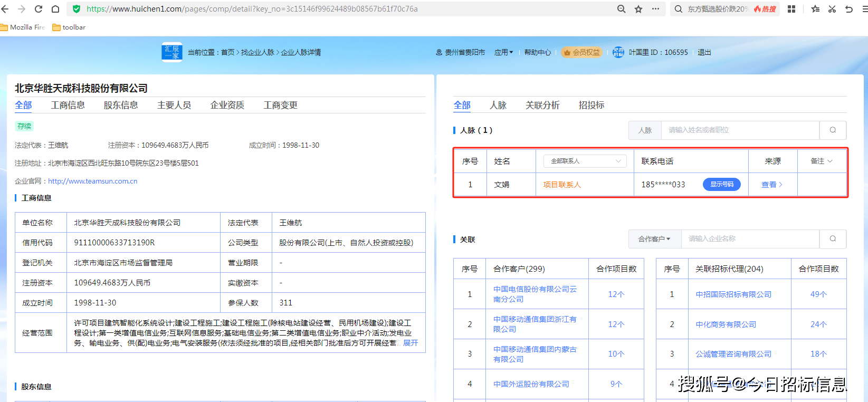Click the 49个 project count link
Image resolution: width=868 pixels, height=402 pixels.
click(819, 294)
